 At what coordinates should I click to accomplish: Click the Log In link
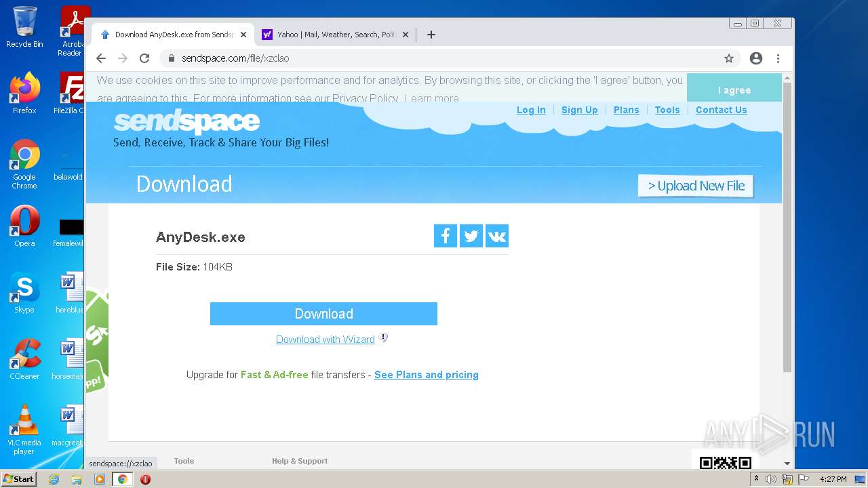click(531, 110)
